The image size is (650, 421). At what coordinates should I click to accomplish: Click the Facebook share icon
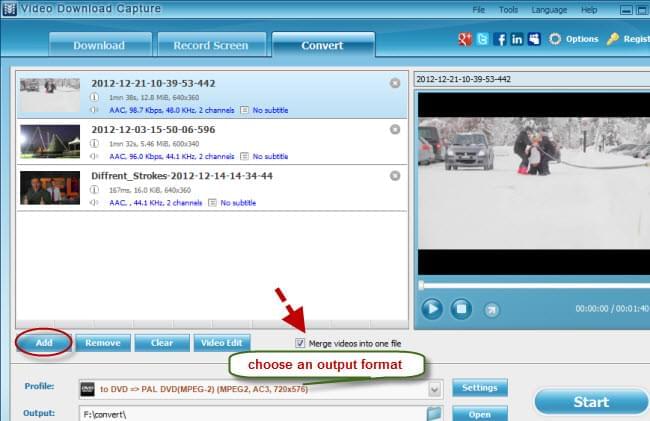tap(500, 39)
